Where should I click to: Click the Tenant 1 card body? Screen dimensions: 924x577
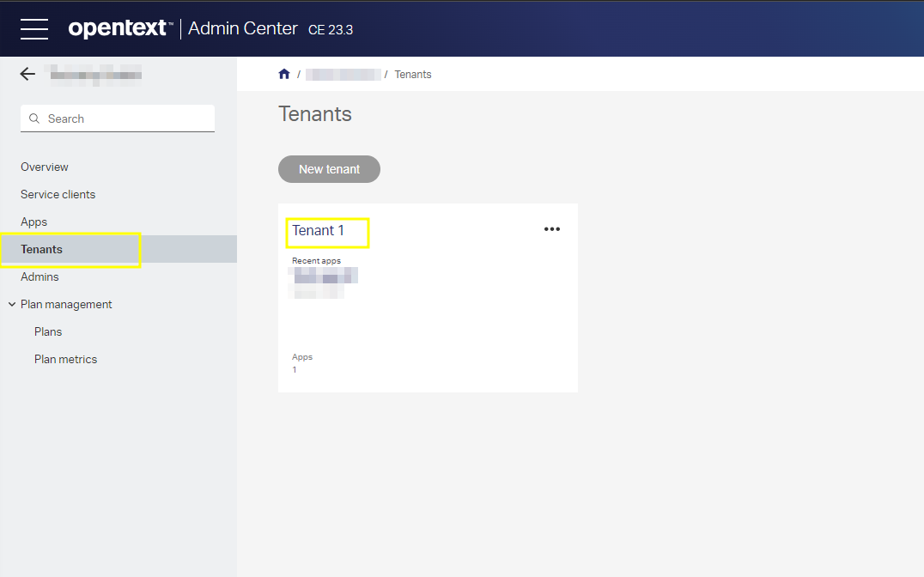[x=447, y=318]
